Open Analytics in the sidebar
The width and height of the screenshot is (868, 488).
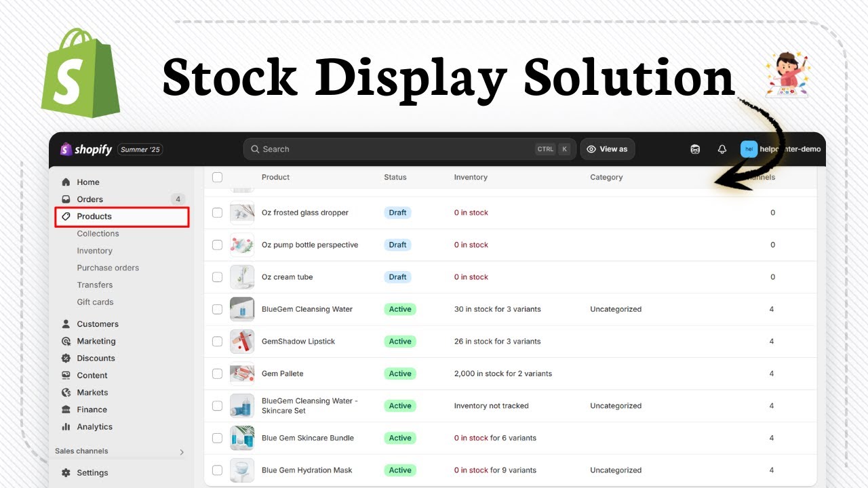[94, 427]
